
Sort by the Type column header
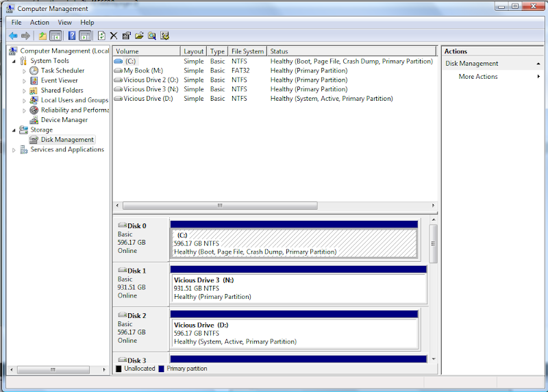pyautogui.click(x=217, y=51)
